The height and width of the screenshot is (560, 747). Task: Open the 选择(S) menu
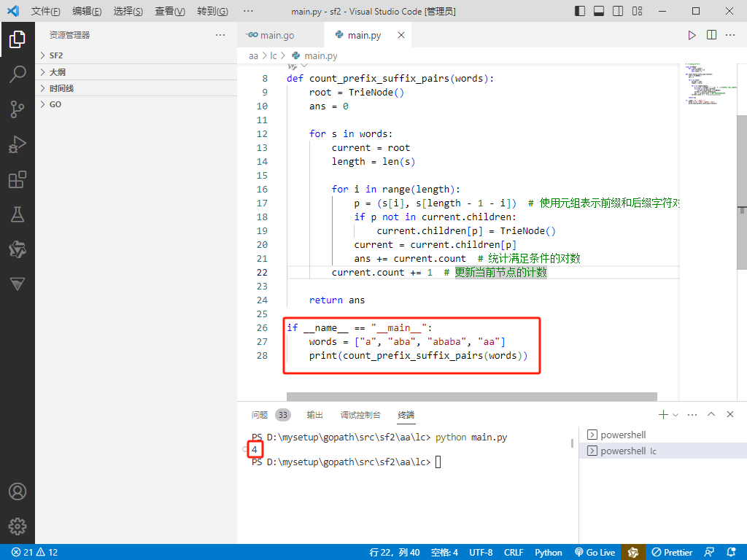pos(128,11)
